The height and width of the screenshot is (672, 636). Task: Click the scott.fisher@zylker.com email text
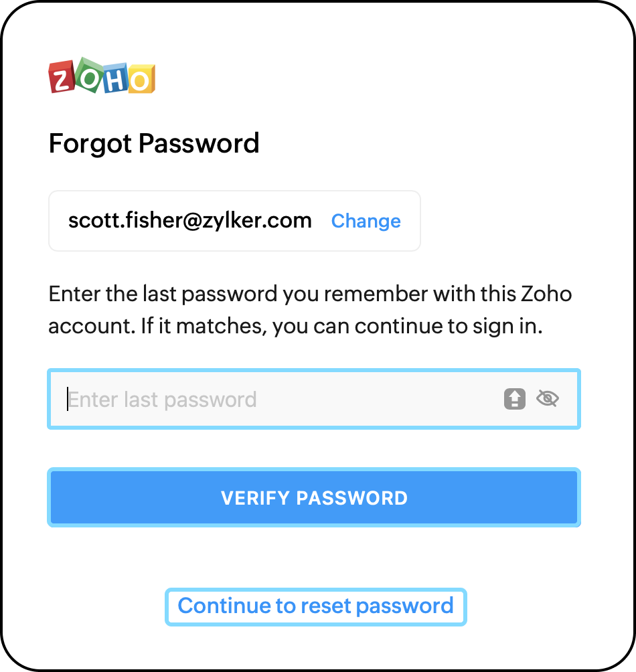190,221
